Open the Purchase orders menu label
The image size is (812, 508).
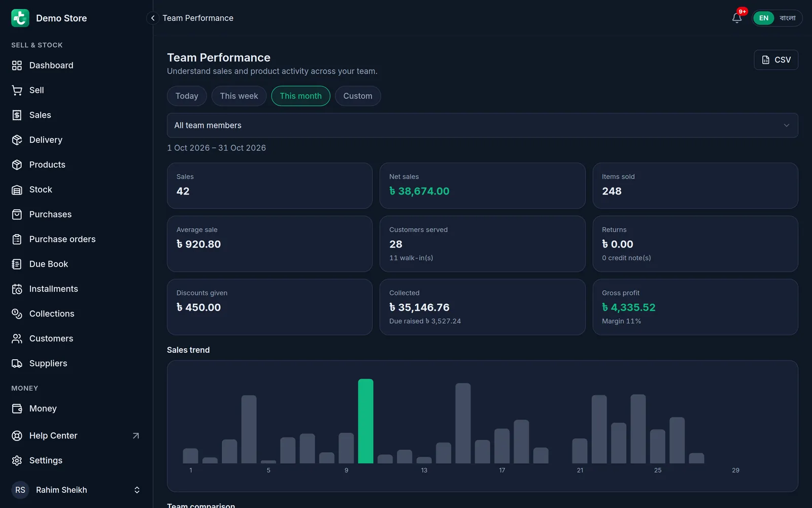62,239
